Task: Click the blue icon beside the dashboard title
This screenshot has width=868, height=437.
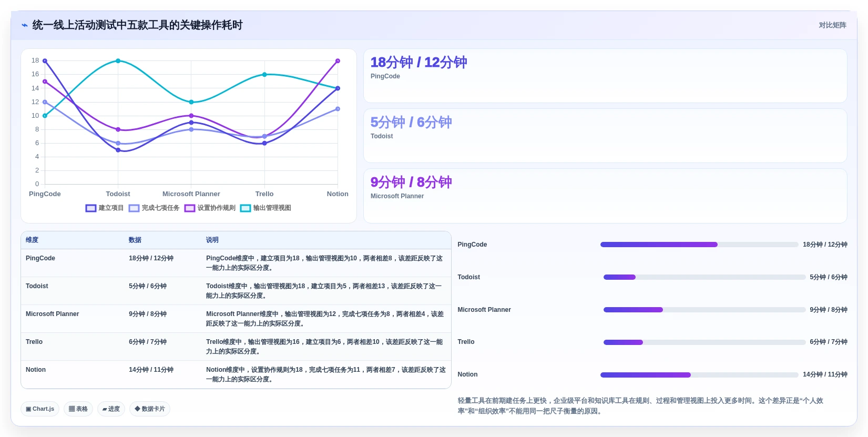Action: tap(25, 25)
